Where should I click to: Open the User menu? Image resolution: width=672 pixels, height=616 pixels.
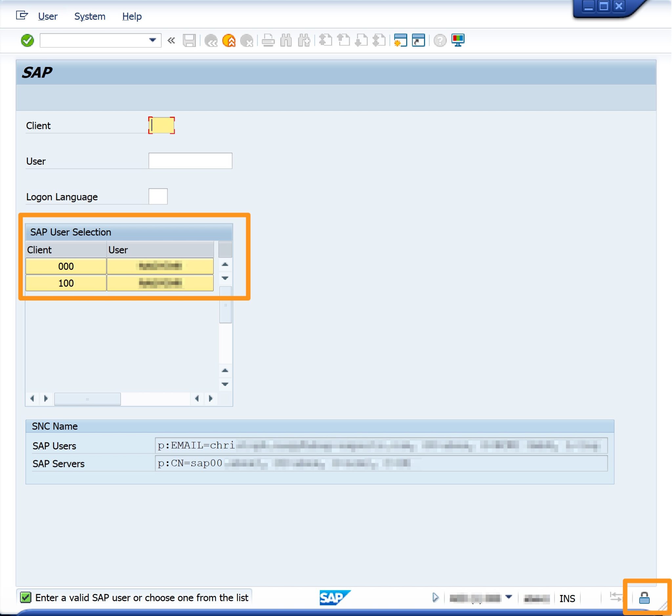48,16
